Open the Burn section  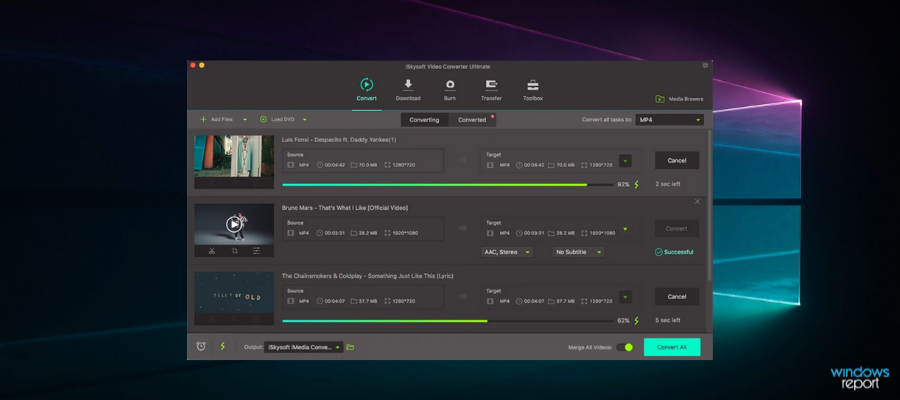[450, 89]
